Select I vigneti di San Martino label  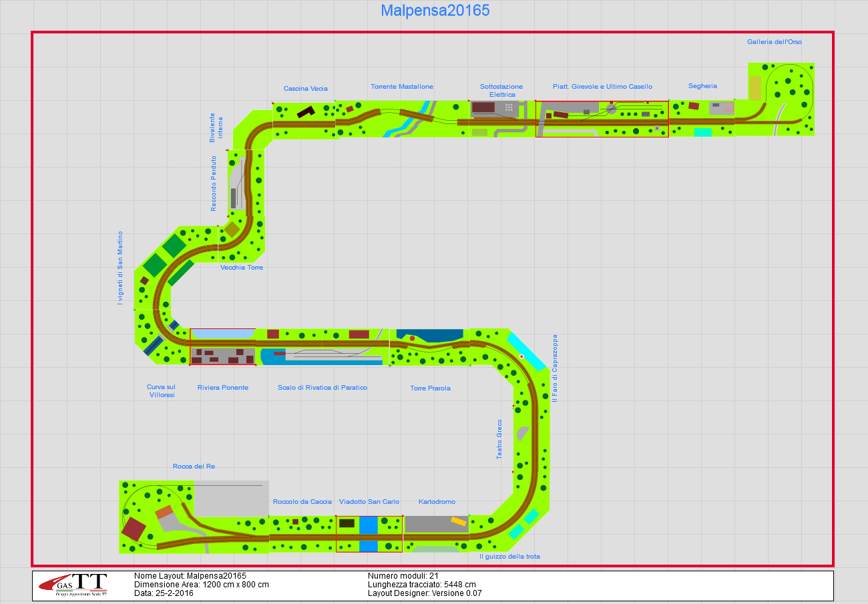tap(120, 268)
